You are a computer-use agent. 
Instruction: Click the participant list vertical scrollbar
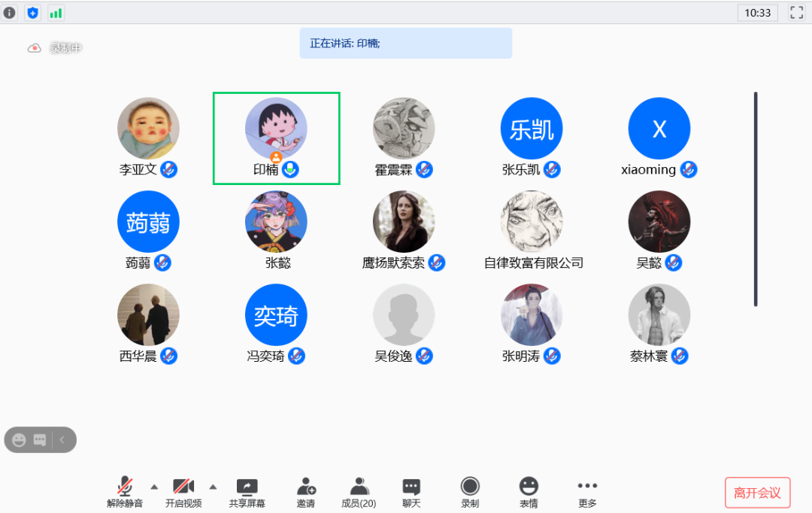tap(755, 199)
